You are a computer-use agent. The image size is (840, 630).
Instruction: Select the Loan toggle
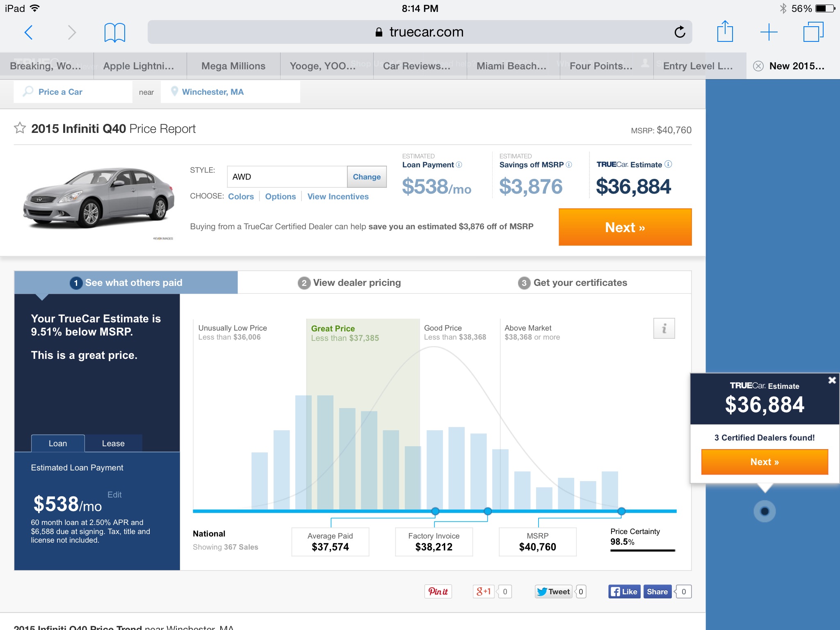coord(58,443)
